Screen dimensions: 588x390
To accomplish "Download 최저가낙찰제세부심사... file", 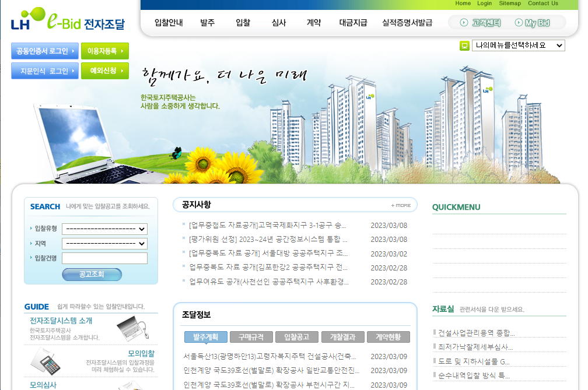I will click(475, 347).
